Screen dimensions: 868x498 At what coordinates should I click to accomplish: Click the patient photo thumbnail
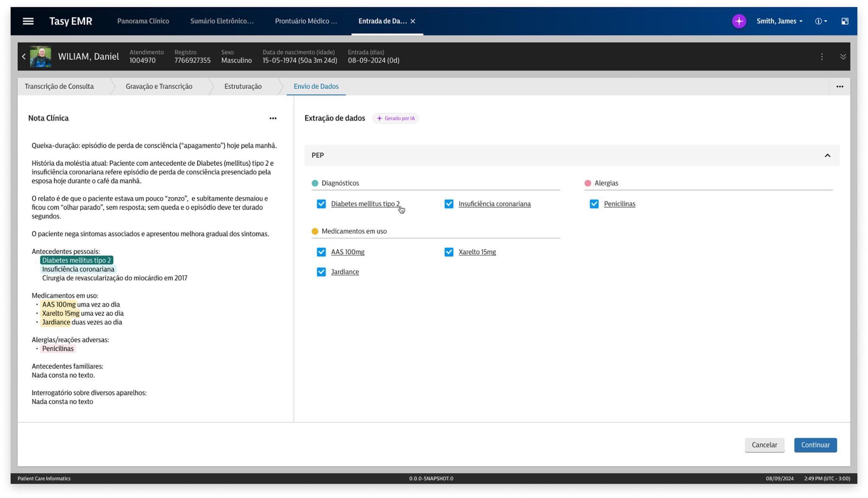click(41, 56)
